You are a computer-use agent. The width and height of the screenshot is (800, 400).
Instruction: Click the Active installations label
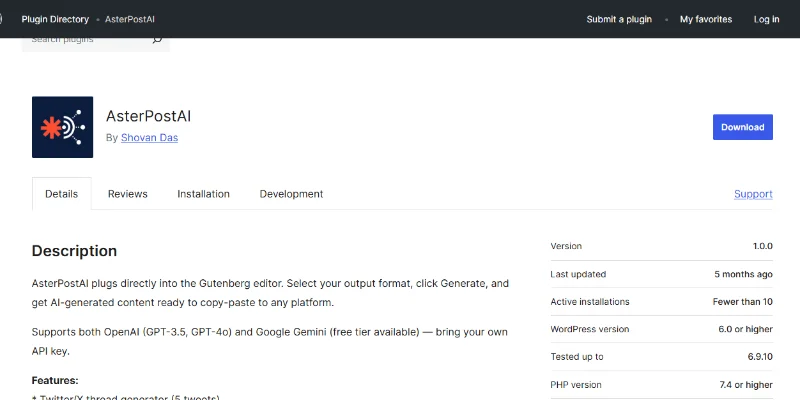[x=590, y=302]
